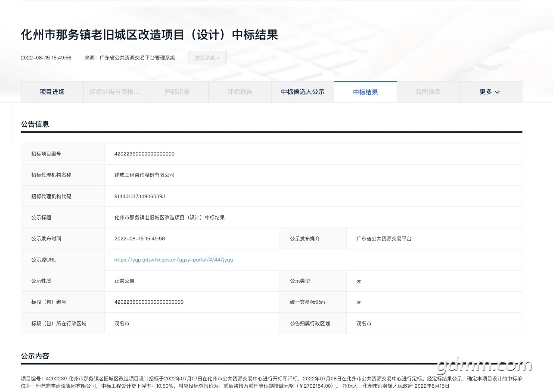
Task: Click the 正常公告 value
Action: 124,281
